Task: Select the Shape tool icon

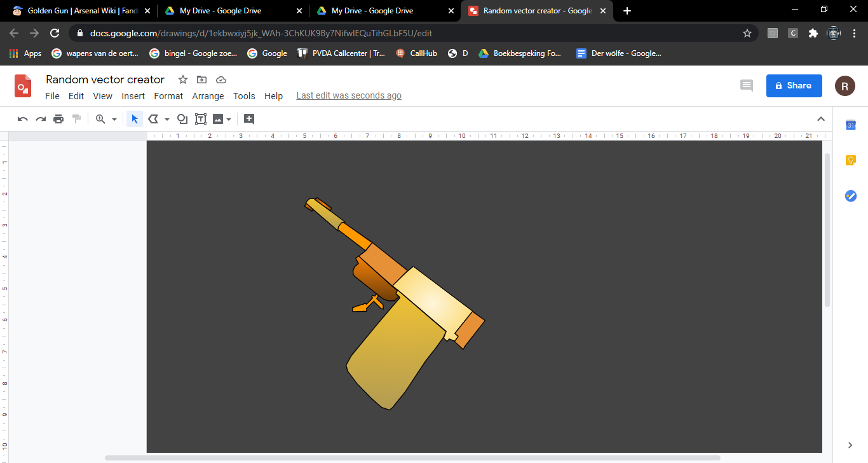Action: [x=182, y=119]
